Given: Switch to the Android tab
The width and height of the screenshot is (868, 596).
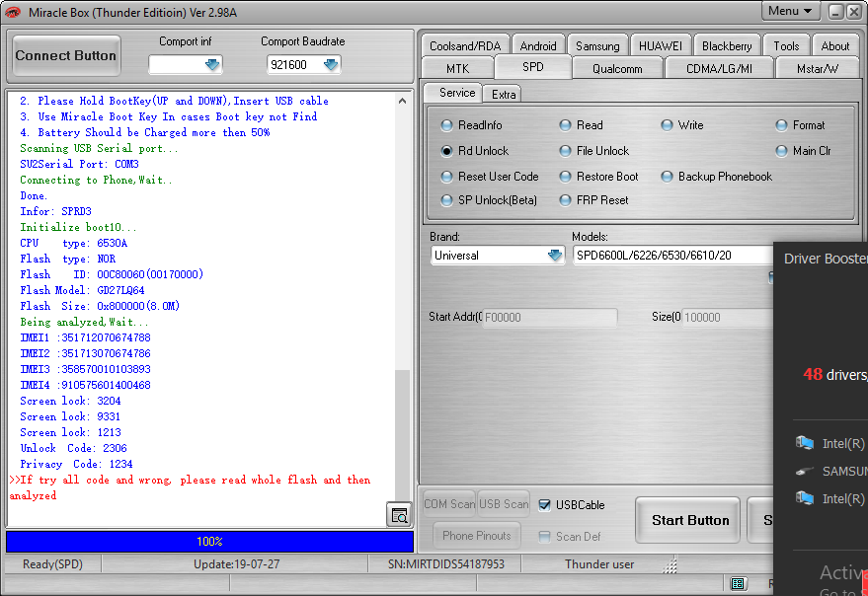Looking at the screenshot, I should pos(538,46).
